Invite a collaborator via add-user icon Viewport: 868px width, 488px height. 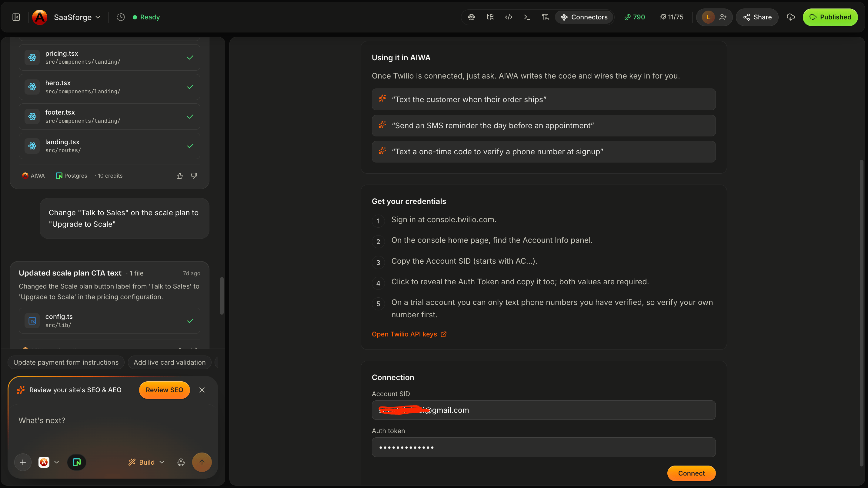(x=723, y=17)
